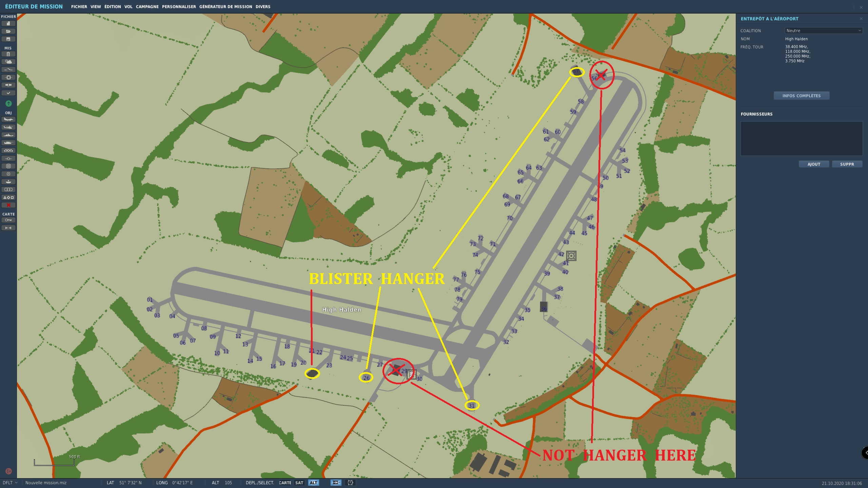Select the helicopter object tool
Image resolution: width=868 pixels, height=488 pixels.
[8, 127]
